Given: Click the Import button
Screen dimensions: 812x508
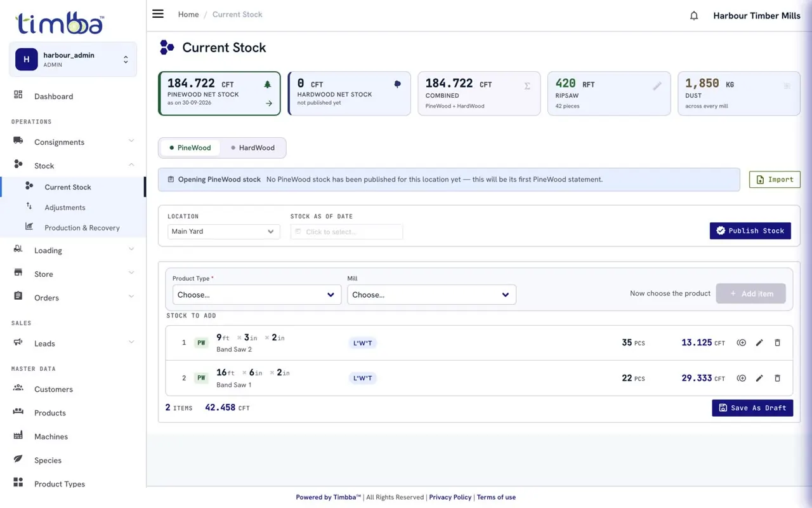Looking at the screenshot, I should point(775,180).
